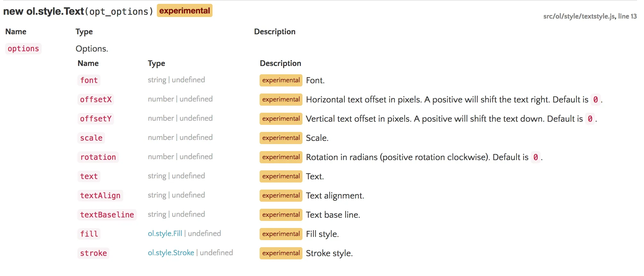Click the 'textAlign' option name
644x276 pixels.
[x=100, y=196]
